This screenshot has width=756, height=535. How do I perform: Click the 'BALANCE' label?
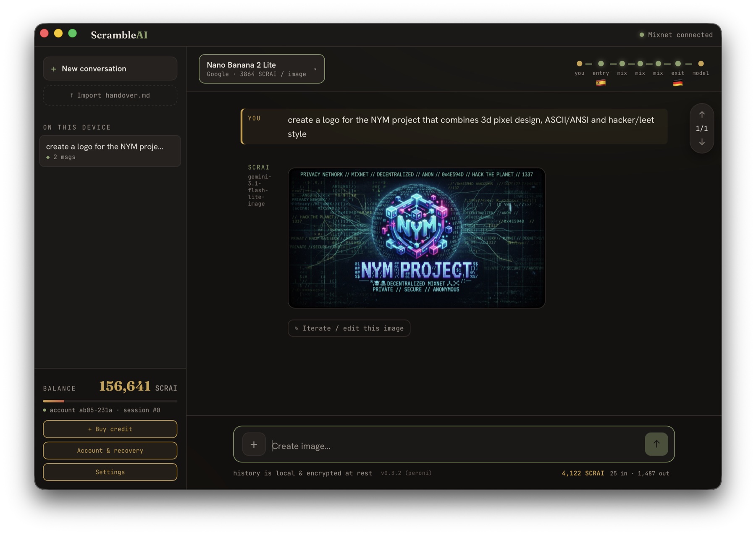60,388
